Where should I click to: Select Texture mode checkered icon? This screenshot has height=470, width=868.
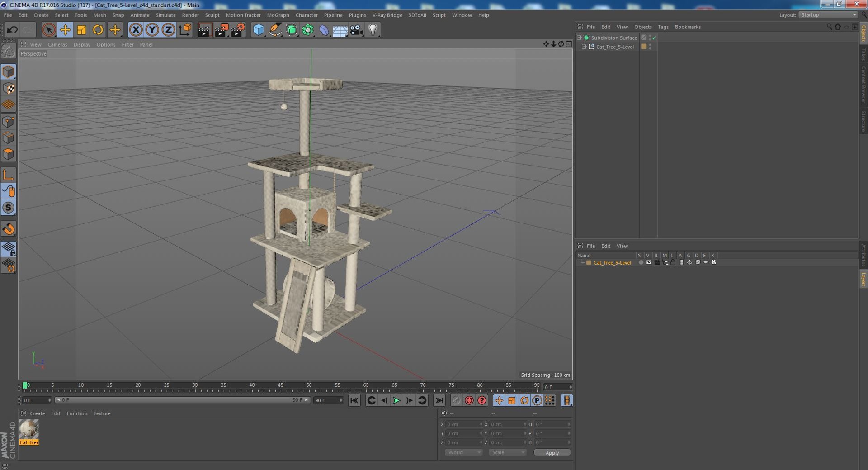click(9, 88)
